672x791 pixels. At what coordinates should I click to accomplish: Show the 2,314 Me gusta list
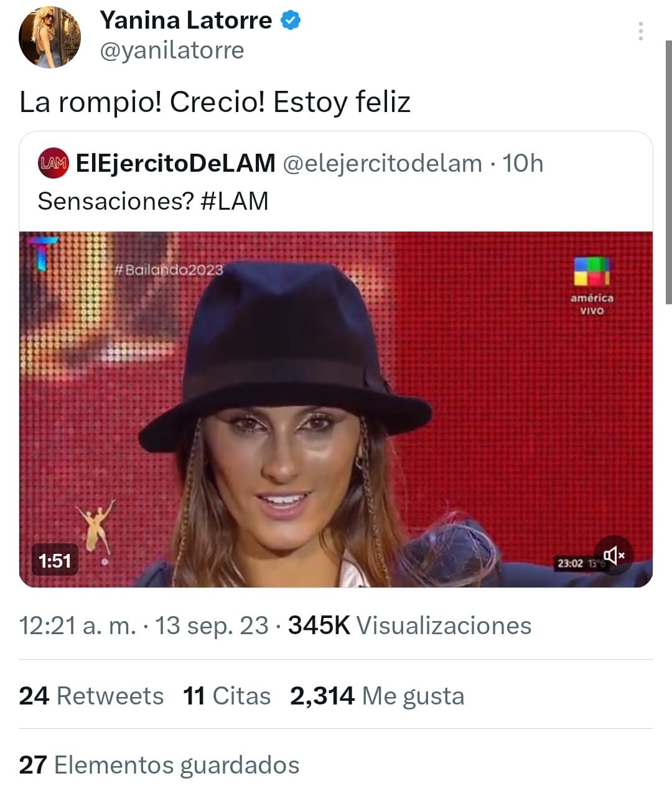click(x=377, y=696)
